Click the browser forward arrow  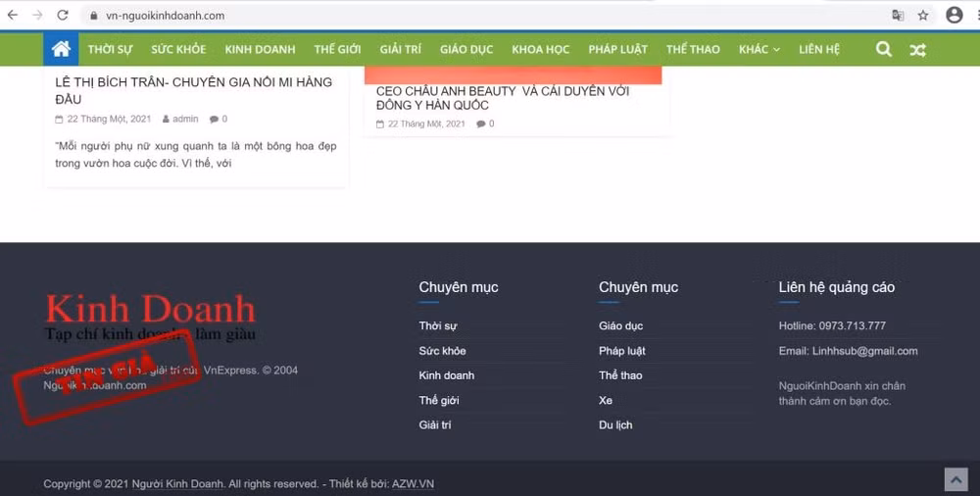pos(37,15)
